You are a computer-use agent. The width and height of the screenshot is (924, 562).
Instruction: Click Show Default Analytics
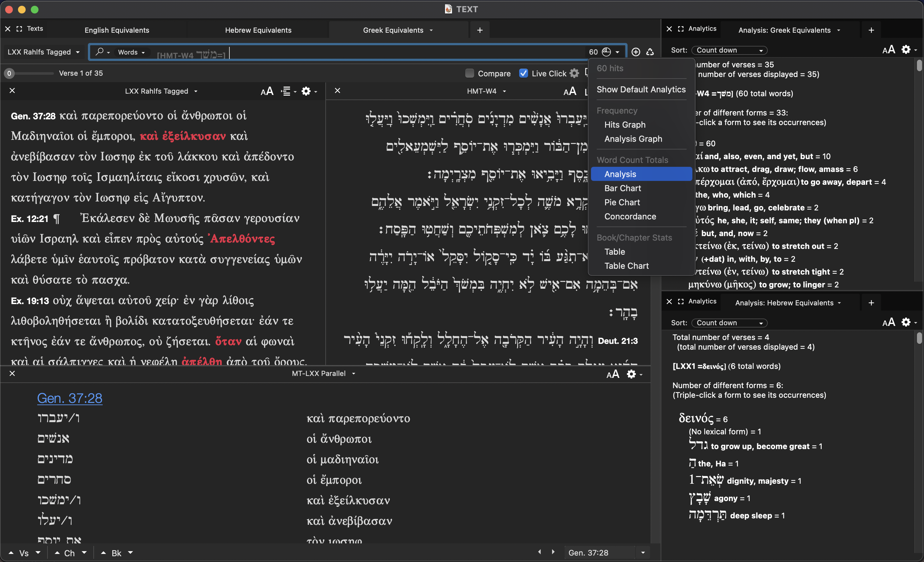click(641, 89)
